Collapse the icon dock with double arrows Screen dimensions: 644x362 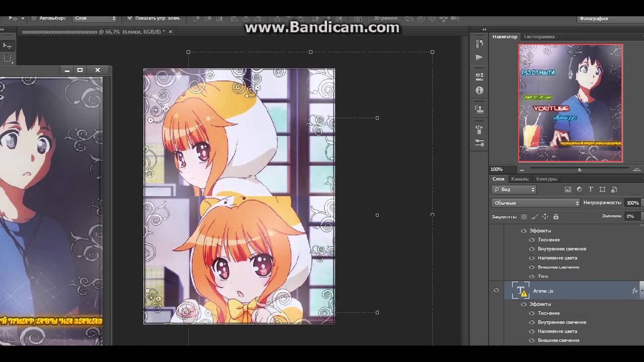(x=485, y=30)
